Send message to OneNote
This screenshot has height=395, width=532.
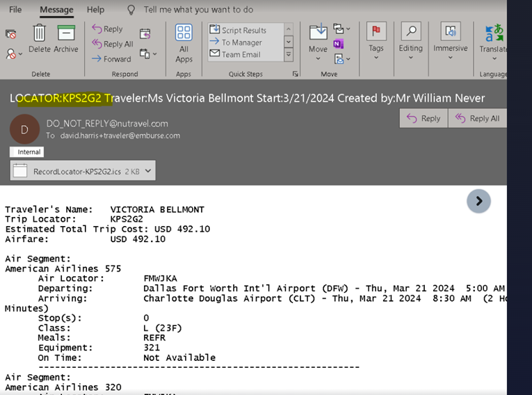tap(338, 44)
